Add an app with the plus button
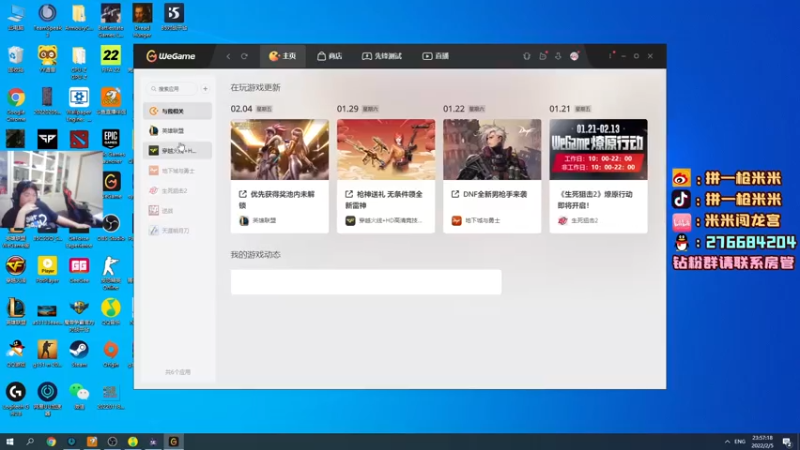The width and height of the screenshot is (800, 450). pyautogui.click(x=205, y=89)
